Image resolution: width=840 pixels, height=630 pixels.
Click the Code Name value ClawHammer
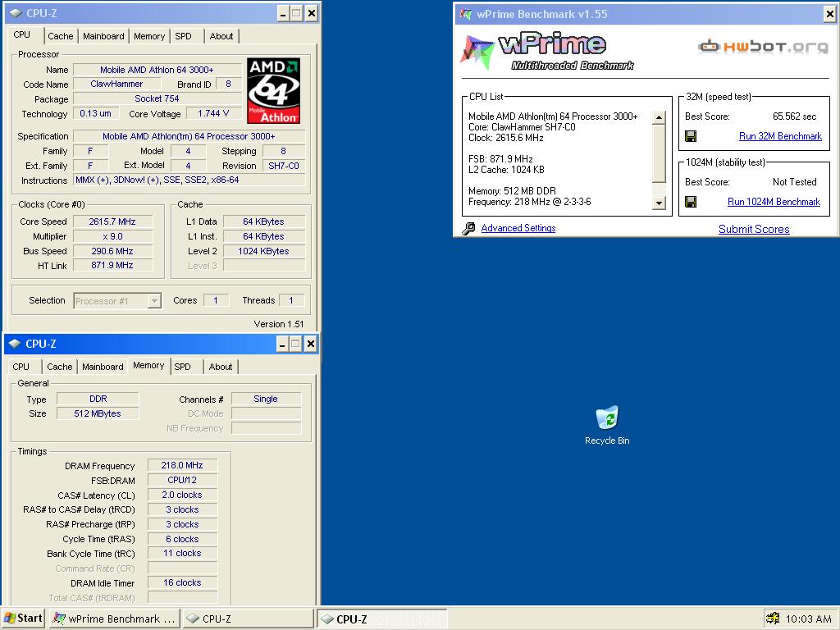116,84
